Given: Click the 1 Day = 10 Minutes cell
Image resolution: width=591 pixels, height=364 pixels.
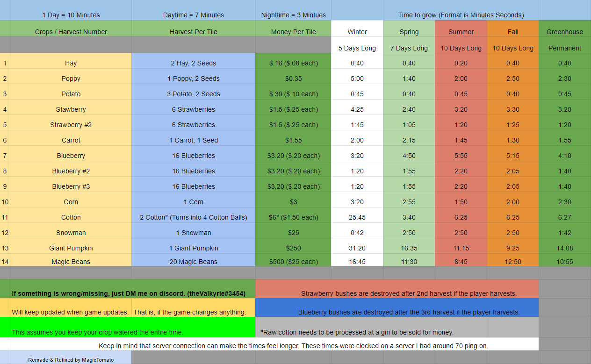Looking at the screenshot, I should coord(71,15).
